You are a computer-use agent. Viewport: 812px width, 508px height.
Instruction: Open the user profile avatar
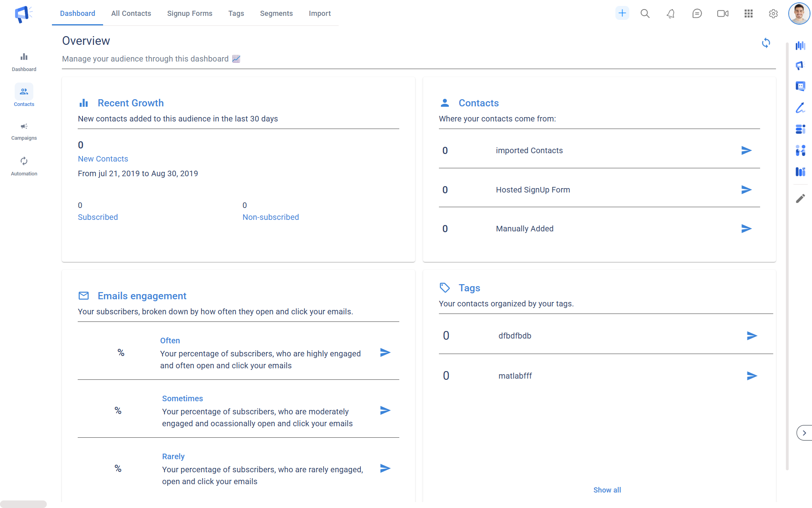(x=799, y=13)
